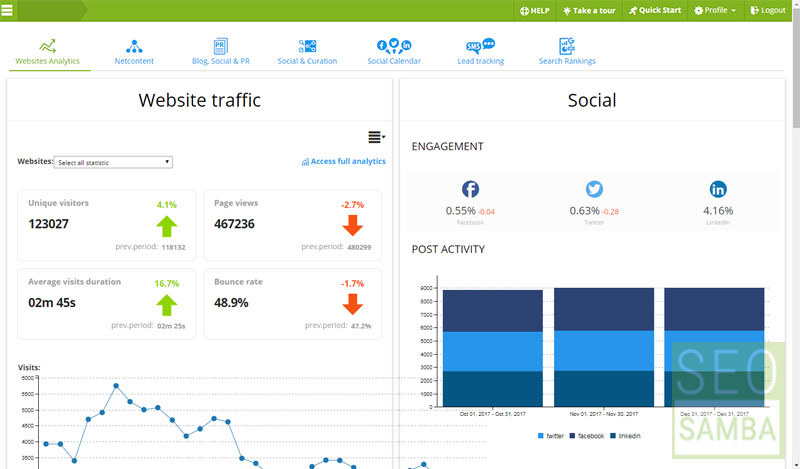The height and width of the screenshot is (469, 800).
Task: Toggle linkedin series in chart legend
Action: point(625,436)
